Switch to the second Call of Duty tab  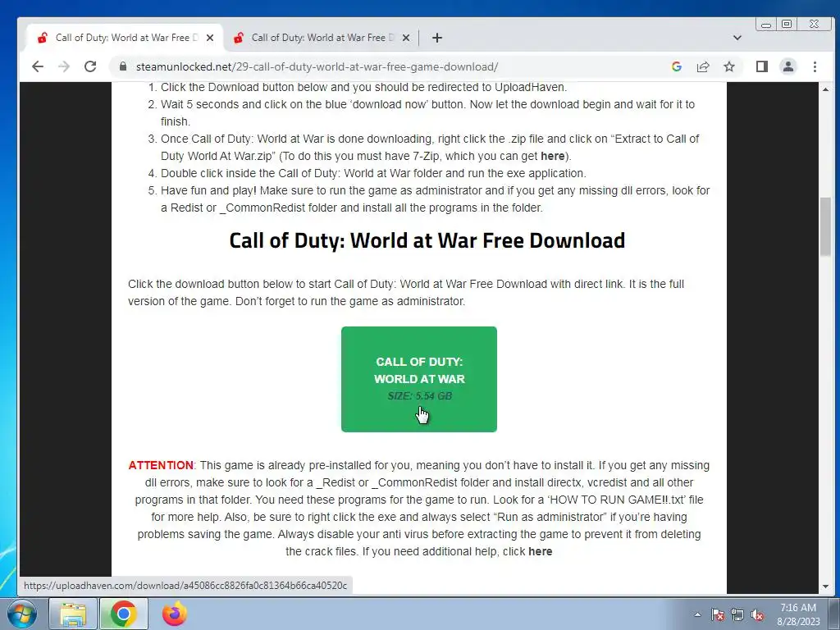click(x=322, y=38)
